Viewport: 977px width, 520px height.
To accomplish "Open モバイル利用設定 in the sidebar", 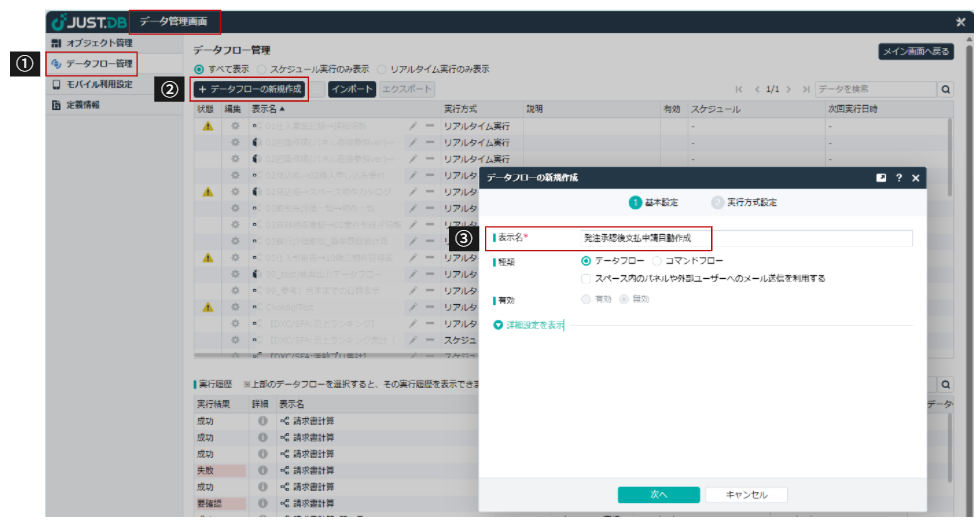I will [x=97, y=84].
